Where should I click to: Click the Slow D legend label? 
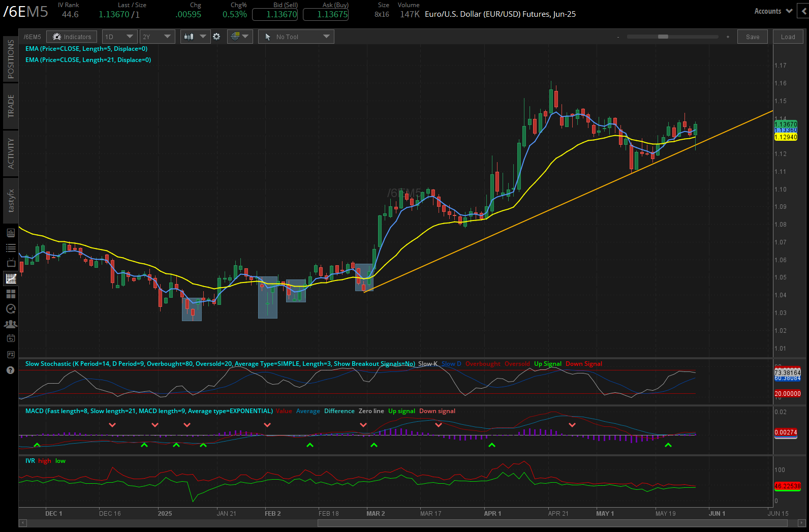(451, 364)
